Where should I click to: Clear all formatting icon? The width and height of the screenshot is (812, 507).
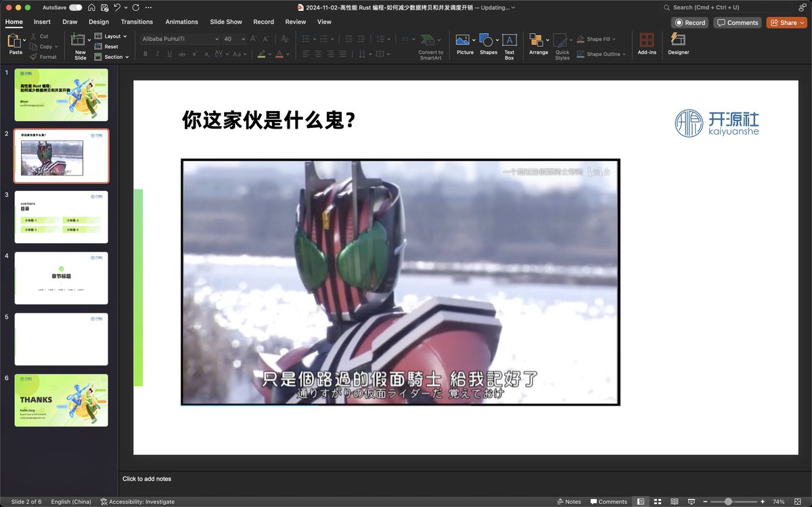coord(284,39)
